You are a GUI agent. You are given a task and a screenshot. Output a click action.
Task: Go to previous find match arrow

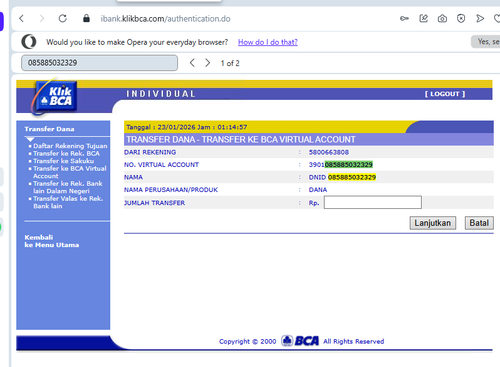click(192, 63)
